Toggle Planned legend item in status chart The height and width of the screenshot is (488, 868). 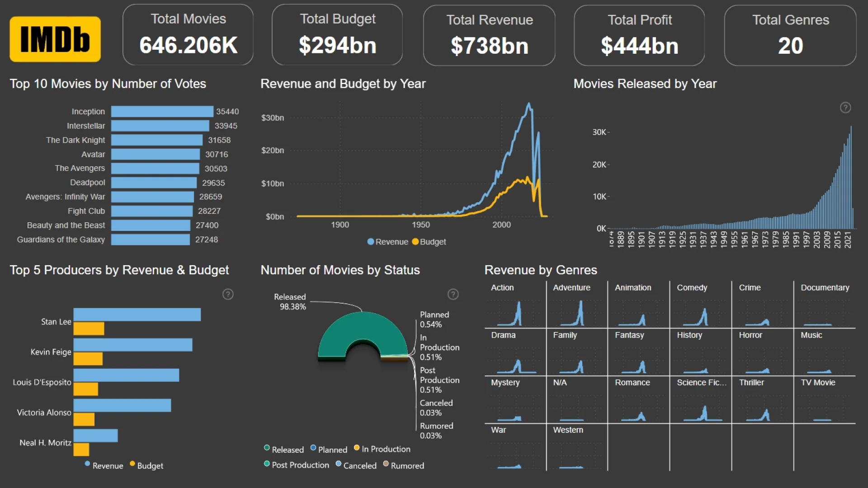[x=329, y=449]
